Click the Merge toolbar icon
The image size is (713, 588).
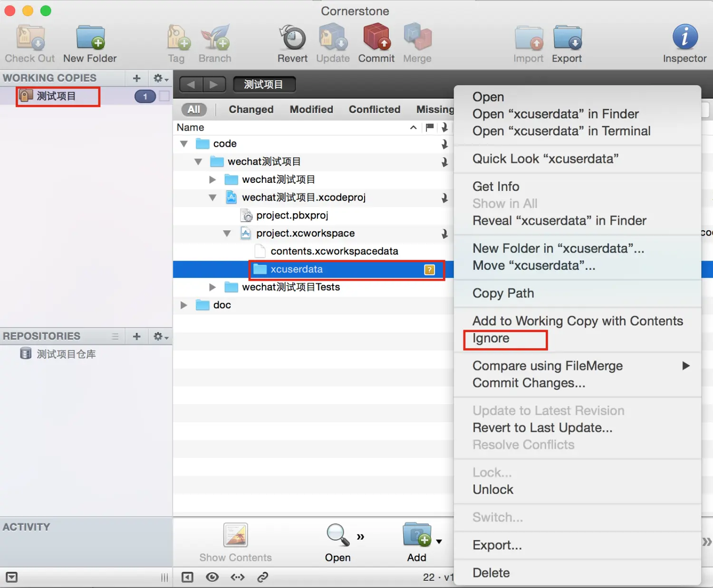click(x=417, y=38)
